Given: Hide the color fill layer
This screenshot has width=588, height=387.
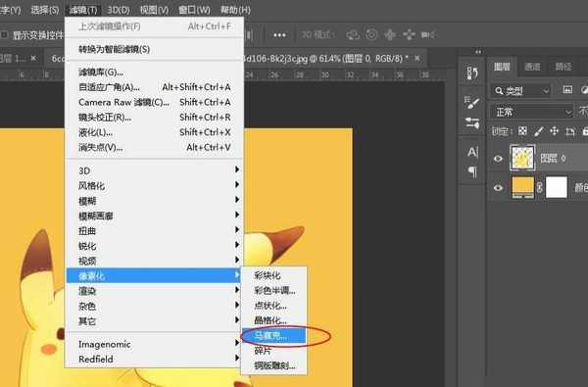Looking at the screenshot, I should click(498, 187).
